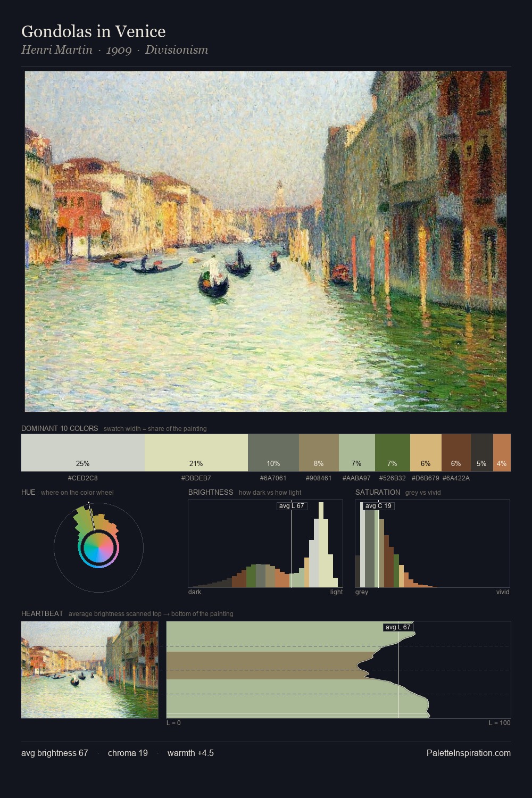The width and height of the screenshot is (532, 798).
Task: Click the 'L = 100' axis label
Action: pyautogui.click(x=500, y=723)
